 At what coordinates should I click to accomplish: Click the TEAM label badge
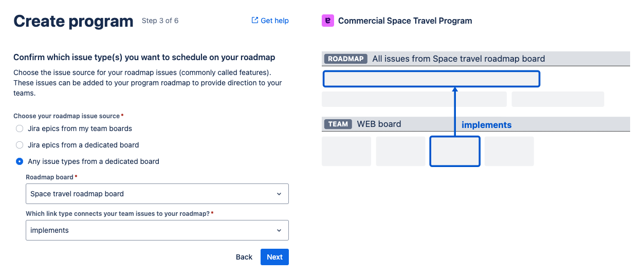pos(338,124)
